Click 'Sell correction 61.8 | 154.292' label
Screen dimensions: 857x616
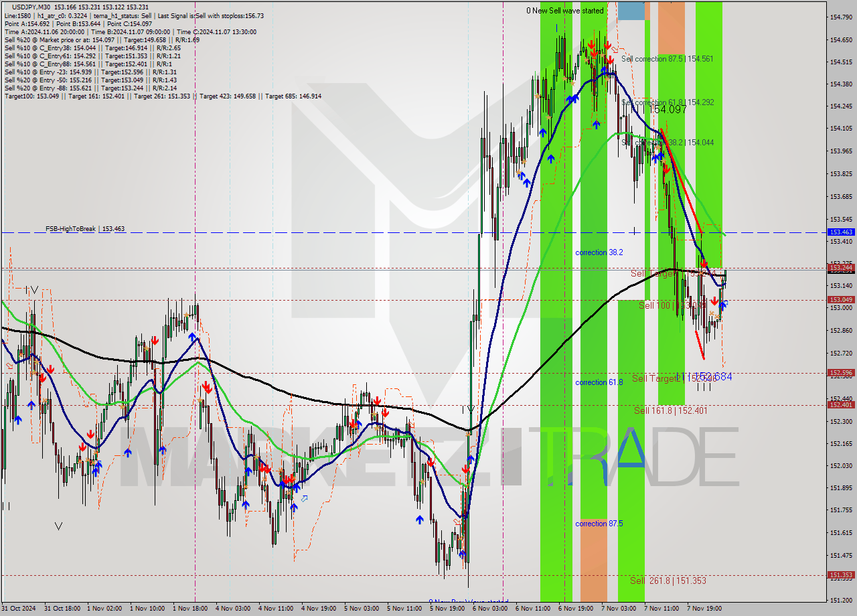(667, 102)
